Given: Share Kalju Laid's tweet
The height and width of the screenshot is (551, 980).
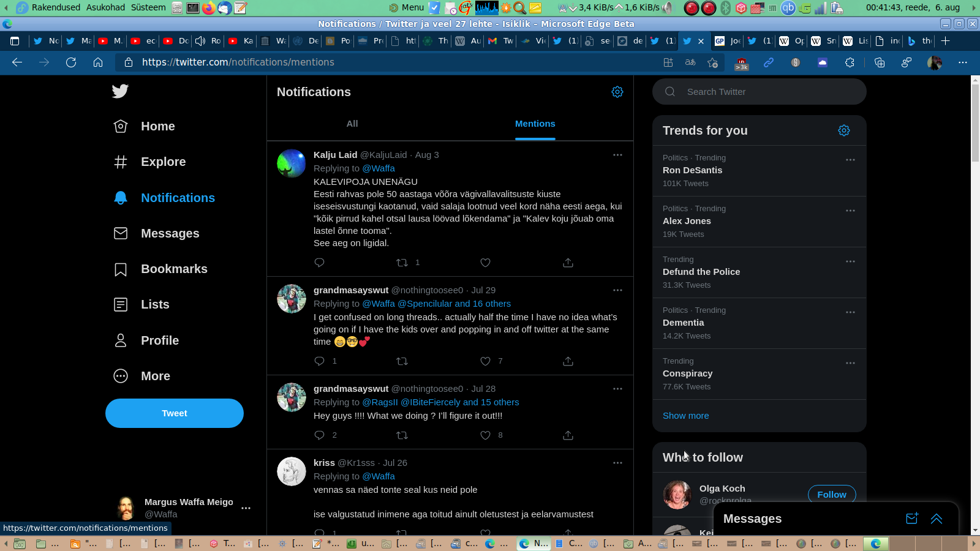Looking at the screenshot, I should [568, 263].
